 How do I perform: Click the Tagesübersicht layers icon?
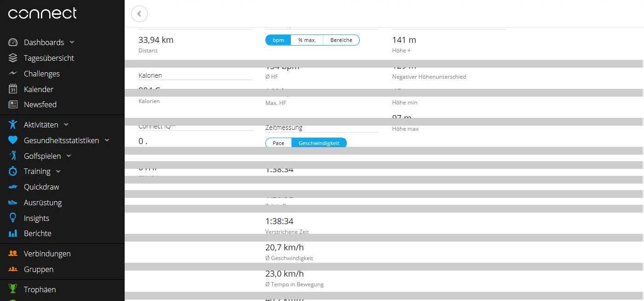13,58
